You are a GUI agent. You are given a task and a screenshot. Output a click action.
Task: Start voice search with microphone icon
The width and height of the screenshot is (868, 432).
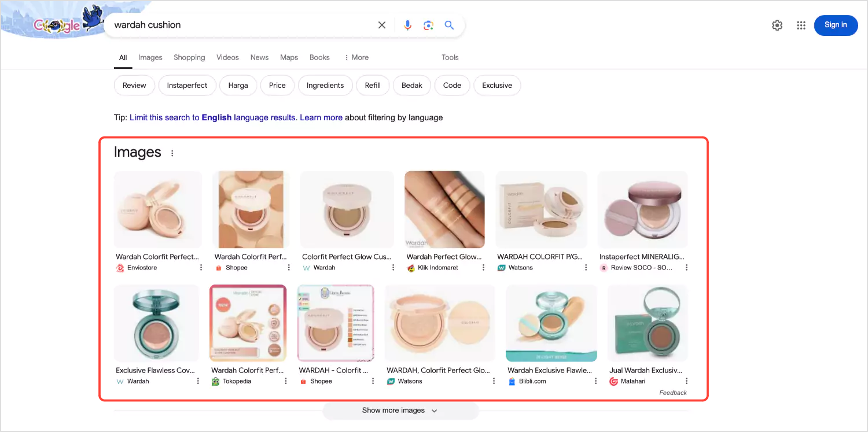(408, 25)
